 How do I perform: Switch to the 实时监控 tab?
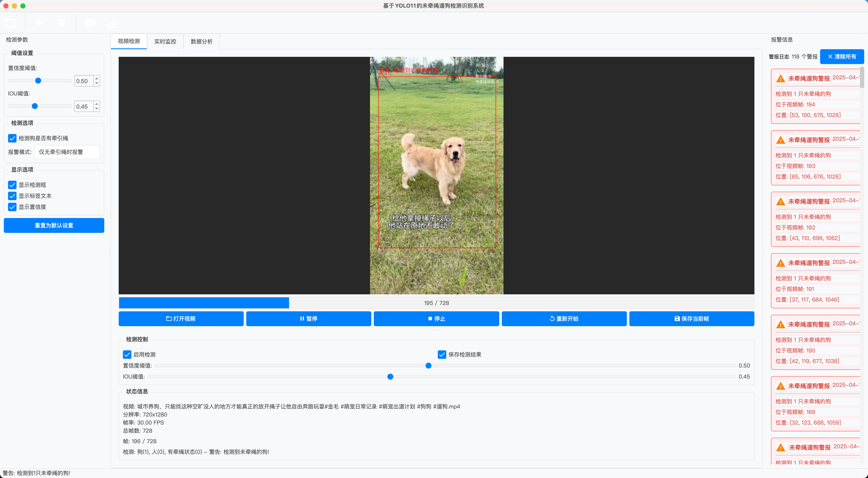pos(165,42)
